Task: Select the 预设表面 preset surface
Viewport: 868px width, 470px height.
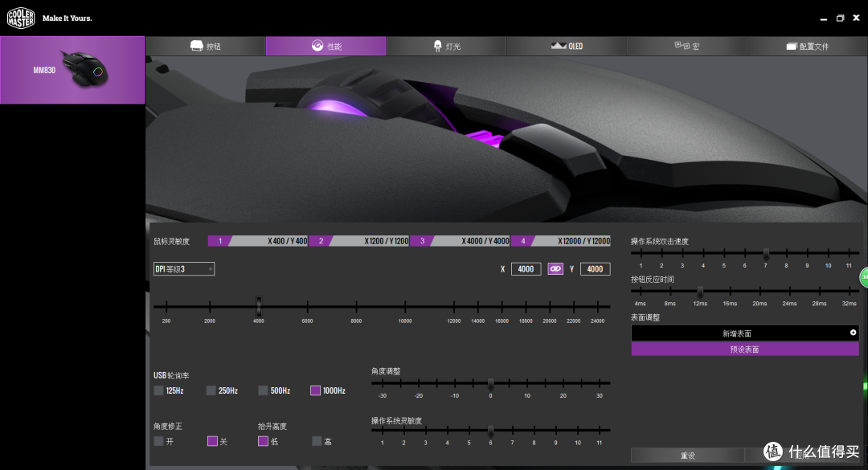Action: click(x=745, y=349)
